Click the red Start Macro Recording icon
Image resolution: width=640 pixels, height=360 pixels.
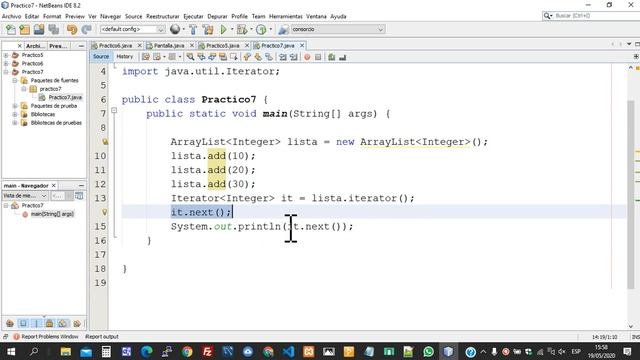(307, 57)
